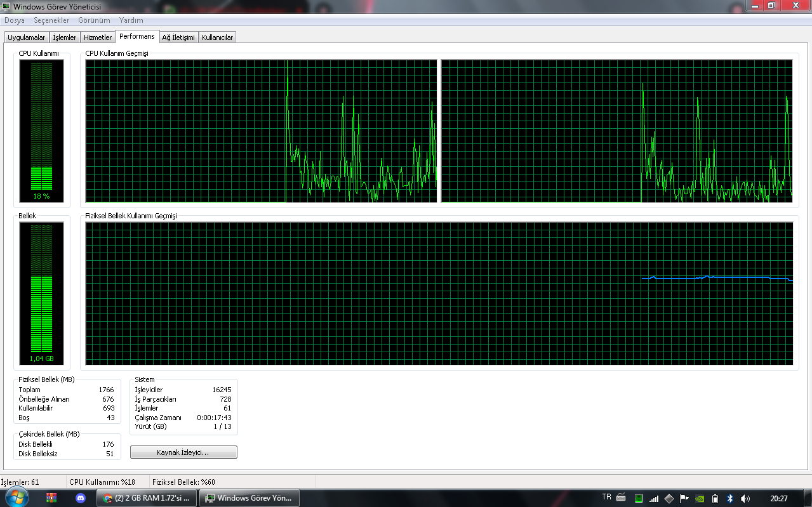This screenshot has width=812, height=507.
Task: Launch WinRAR from the taskbar
Action: coord(52,498)
